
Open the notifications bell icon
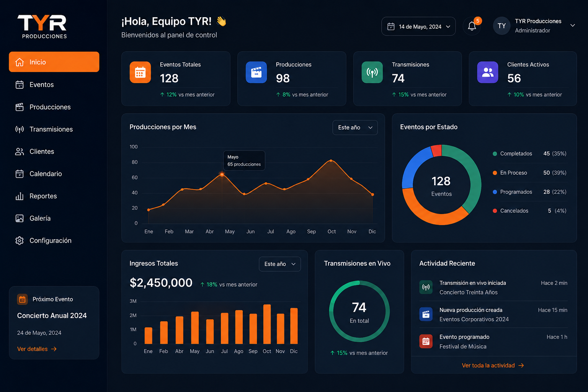pos(472,26)
